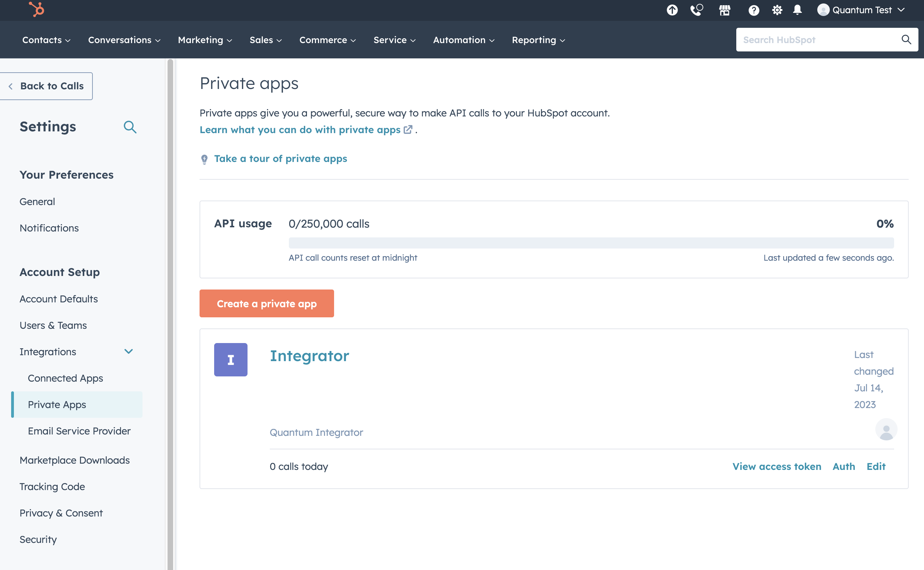Click the Settings sidebar search icon
The width and height of the screenshot is (924, 570).
130,127
